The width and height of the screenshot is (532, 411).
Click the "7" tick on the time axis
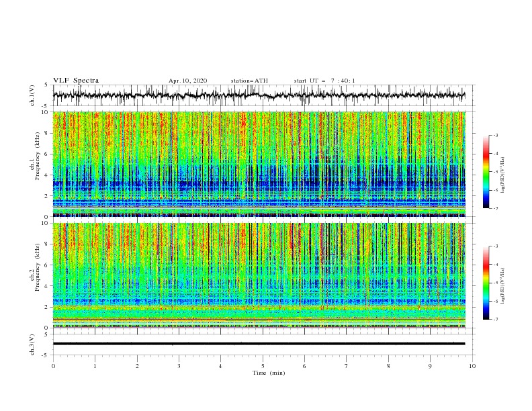347,366
